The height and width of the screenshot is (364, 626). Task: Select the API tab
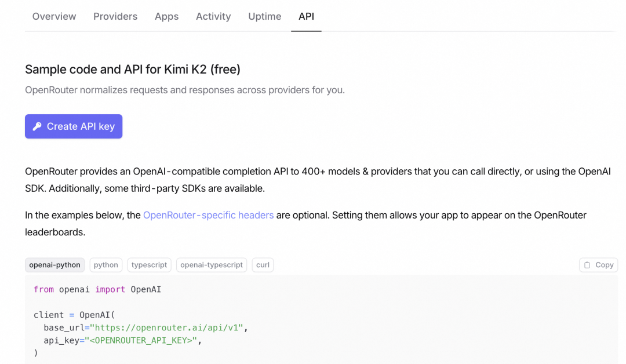[x=306, y=16]
